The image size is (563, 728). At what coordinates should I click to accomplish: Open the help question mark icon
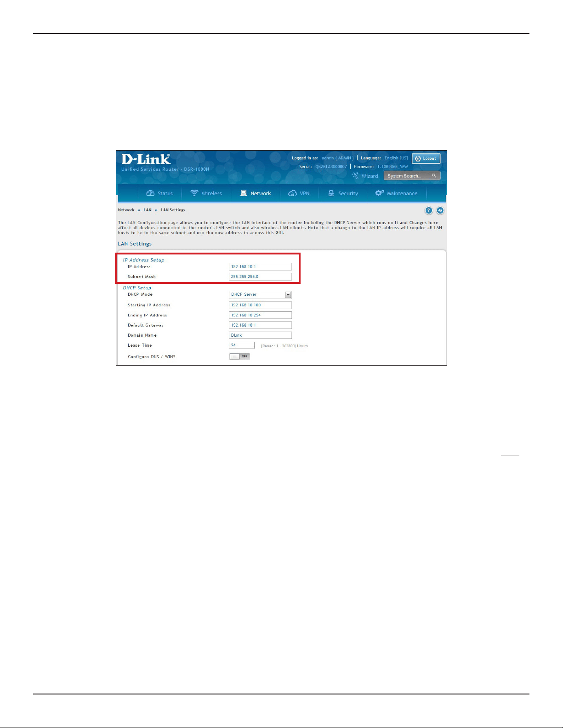(428, 210)
